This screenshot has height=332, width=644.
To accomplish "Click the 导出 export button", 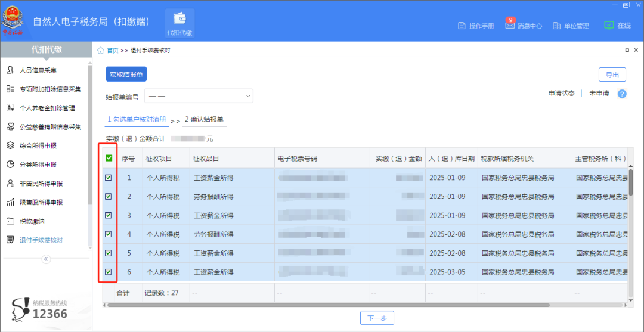I will pos(612,75).
